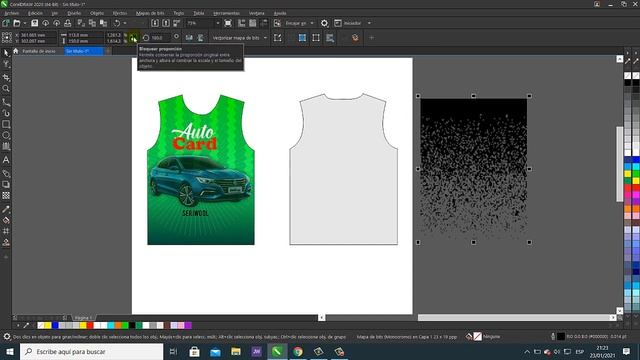This screenshot has width=640, height=360.
Task: Pick the black swatch in right color palette
Action: point(628,83)
